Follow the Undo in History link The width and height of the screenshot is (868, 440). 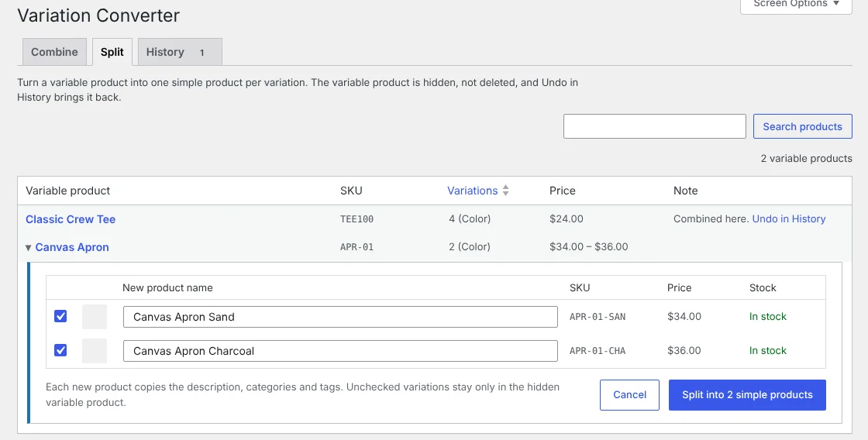click(x=789, y=218)
